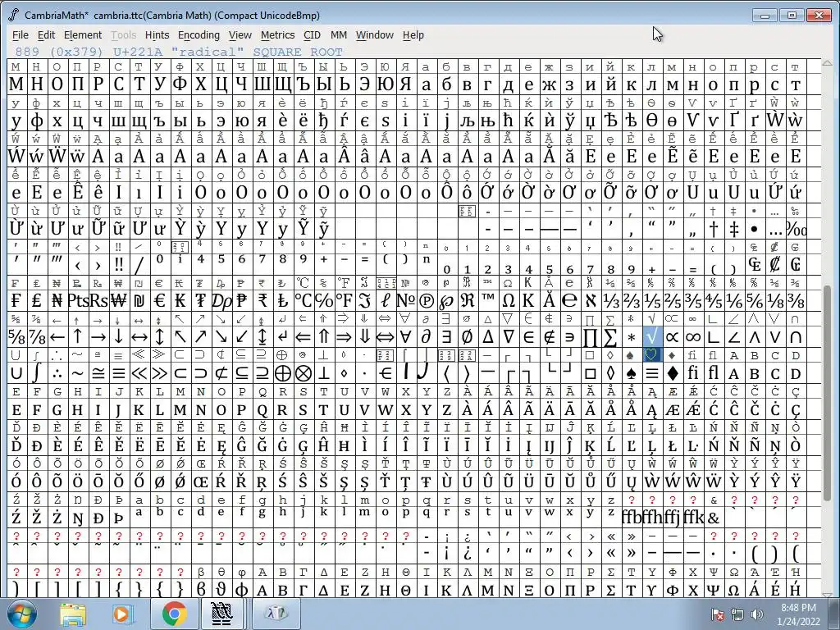Select the infinity ∞ glyph cell

[x=693, y=337]
